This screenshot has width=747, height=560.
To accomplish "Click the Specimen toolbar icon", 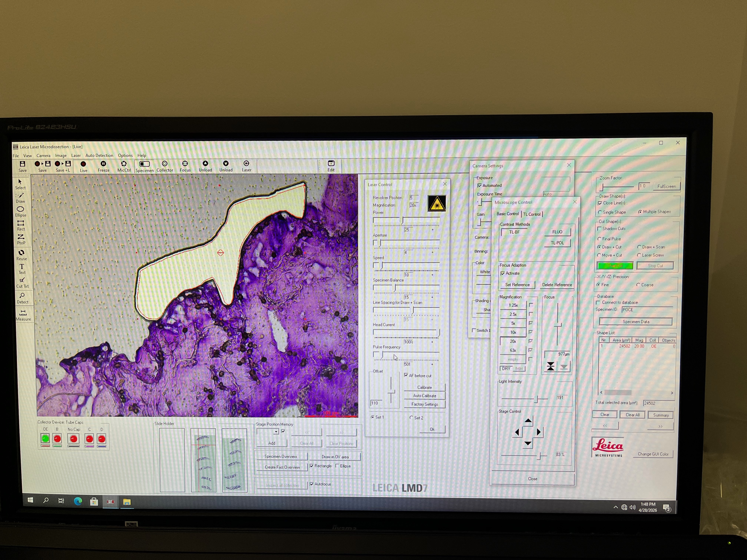I will point(145,167).
